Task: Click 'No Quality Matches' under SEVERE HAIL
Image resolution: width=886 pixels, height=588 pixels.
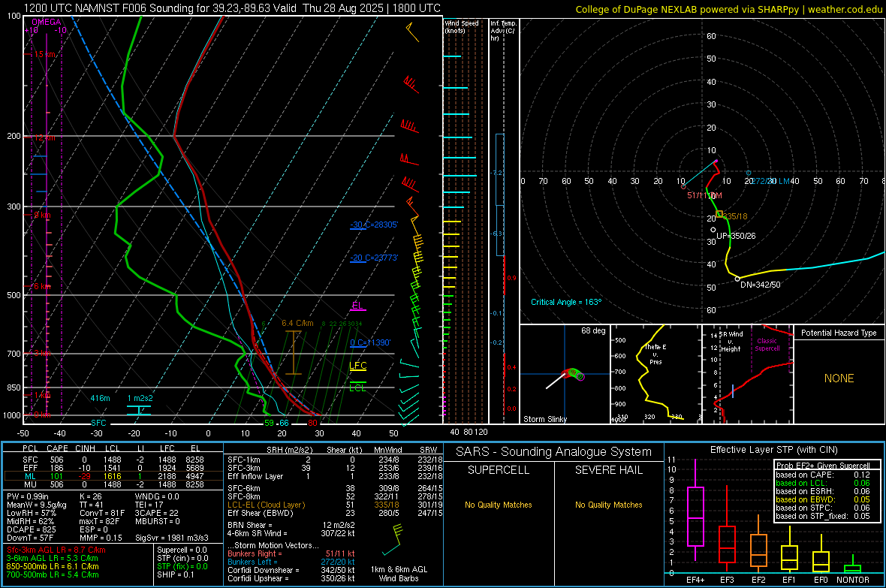Action: click(608, 505)
